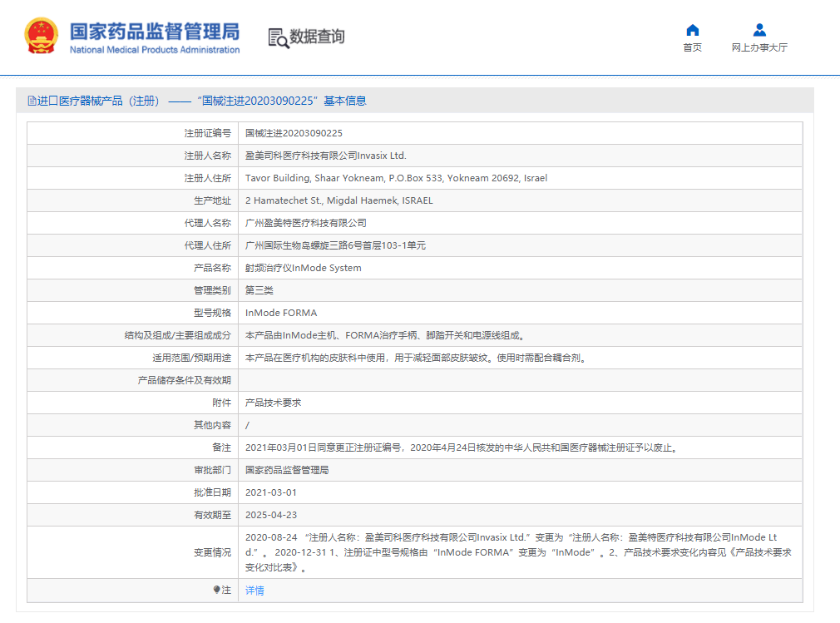Click the 2 Hamatechet St. production address
Screen dimensions: 840x623
[x=339, y=201]
